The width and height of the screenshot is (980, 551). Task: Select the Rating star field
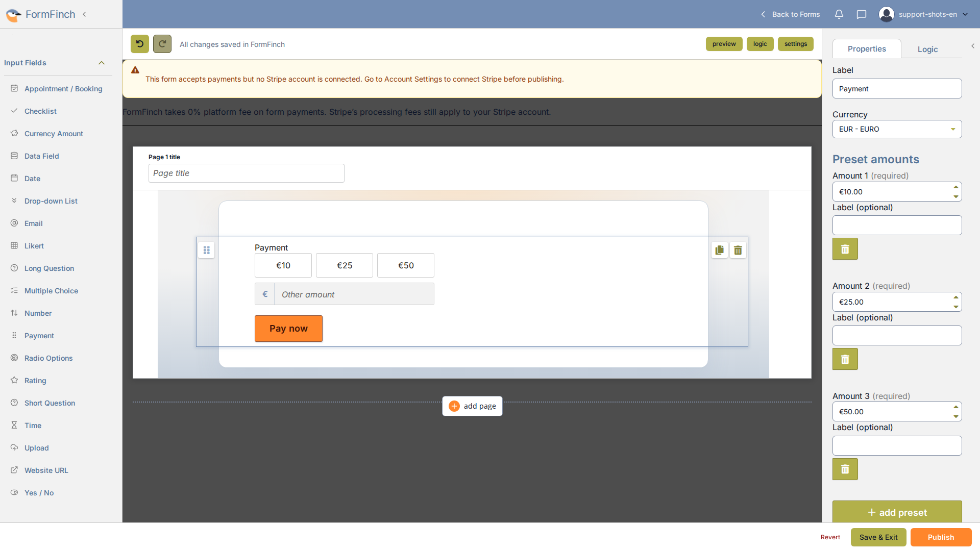click(35, 381)
